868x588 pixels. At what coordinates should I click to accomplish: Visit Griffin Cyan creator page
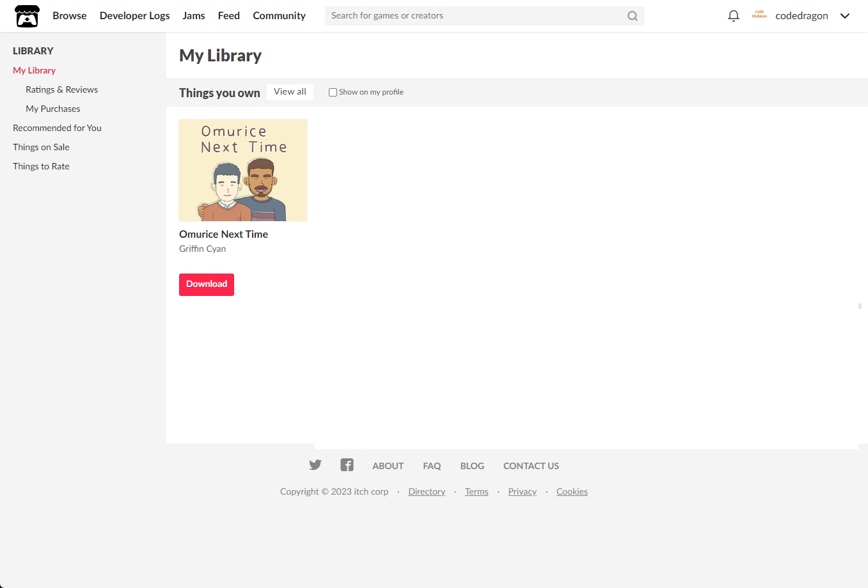tap(203, 249)
